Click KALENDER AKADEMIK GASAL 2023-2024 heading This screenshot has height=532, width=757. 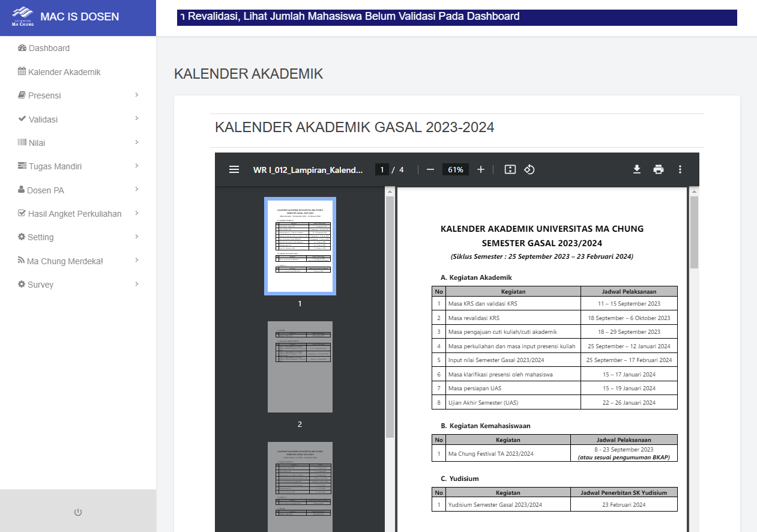[355, 127]
